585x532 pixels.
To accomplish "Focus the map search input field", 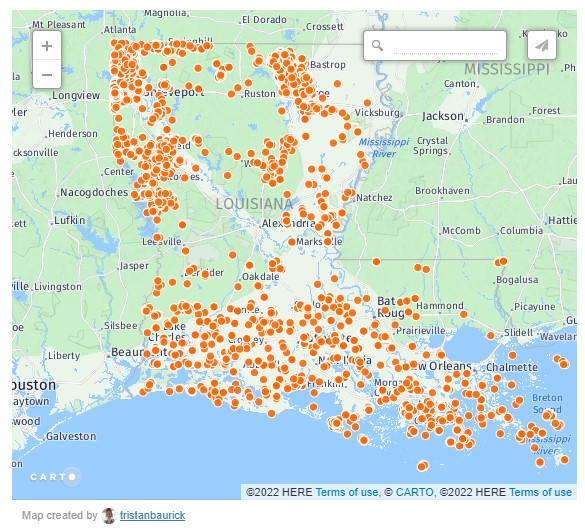I will tap(445, 46).
